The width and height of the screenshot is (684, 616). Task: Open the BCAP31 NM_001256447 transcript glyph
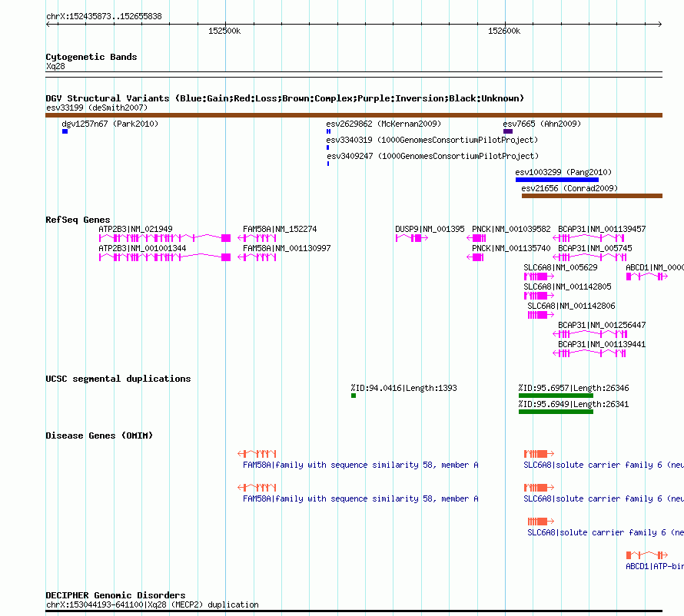point(589,334)
